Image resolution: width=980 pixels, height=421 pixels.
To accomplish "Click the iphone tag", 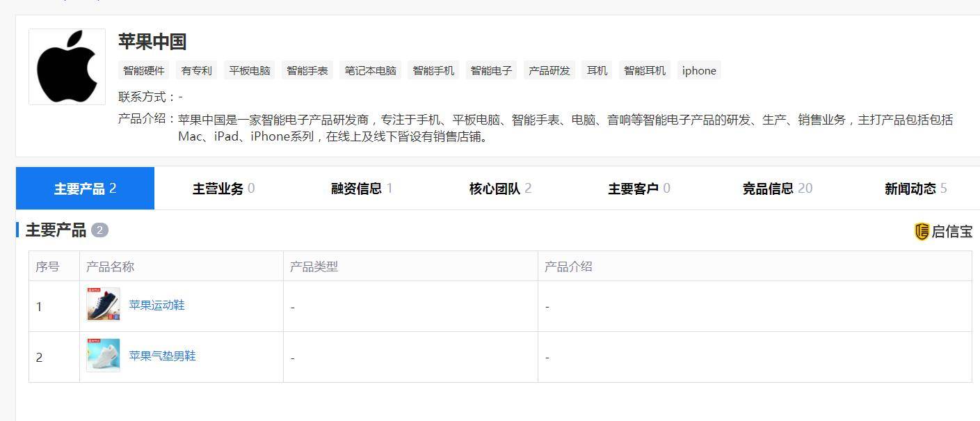I will (699, 70).
